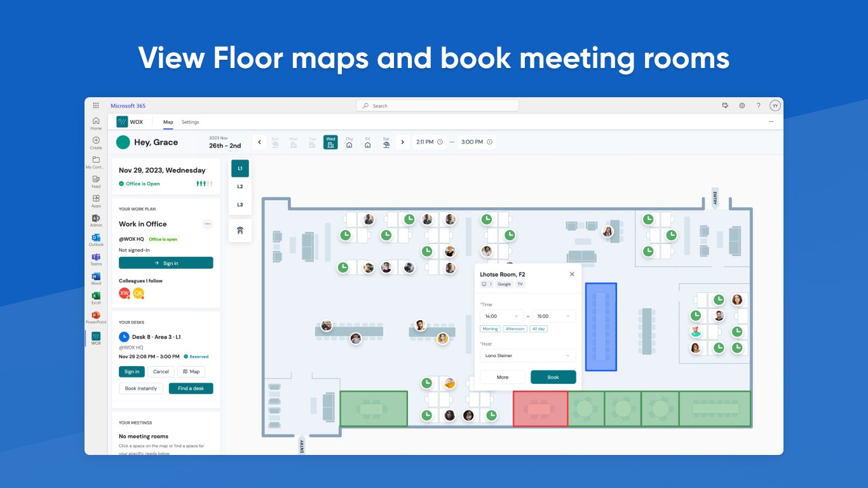Open the YY account avatar

pyautogui.click(x=775, y=105)
